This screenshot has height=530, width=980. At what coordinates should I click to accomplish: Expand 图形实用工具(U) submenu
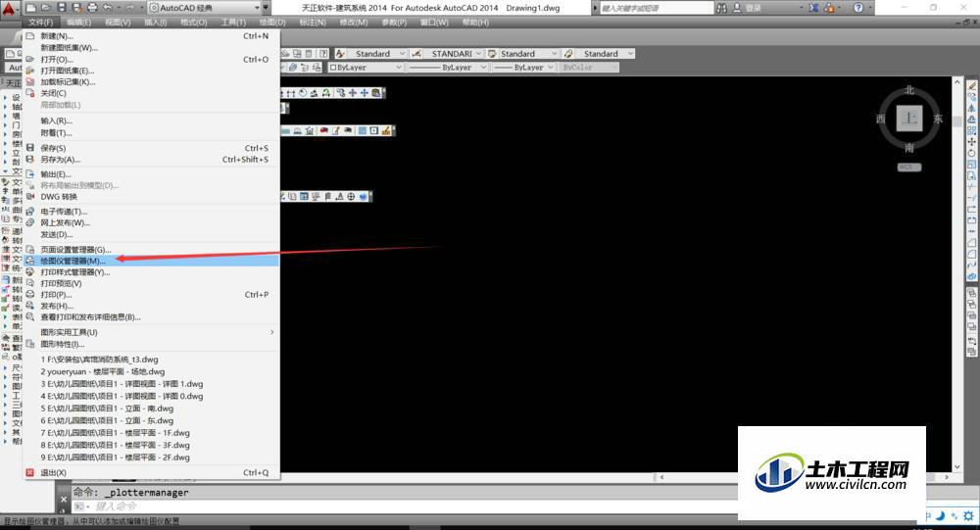click(151, 332)
